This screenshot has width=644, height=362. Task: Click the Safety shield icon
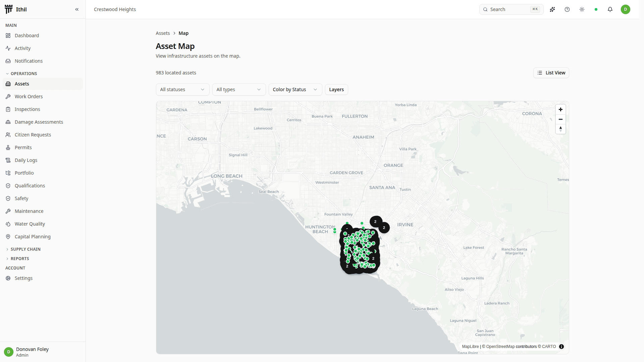(8, 198)
